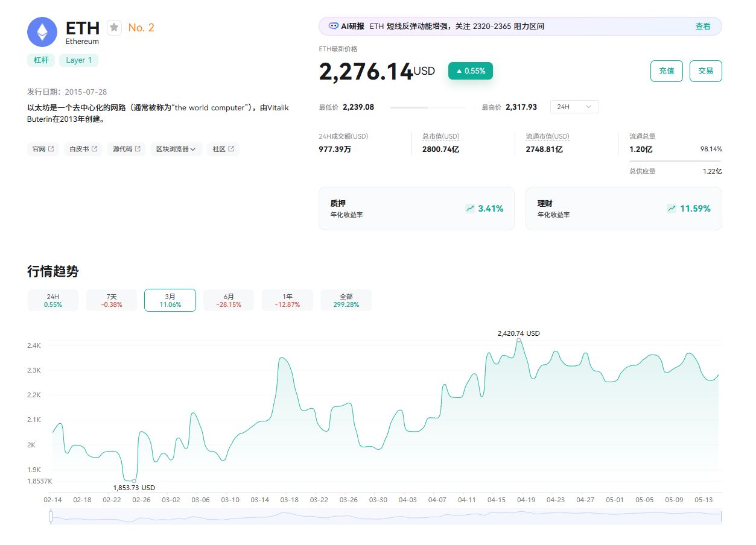Click the 0.55% price change badge
Image resolution: width=756 pixels, height=545 pixels.
pos(471,71)
